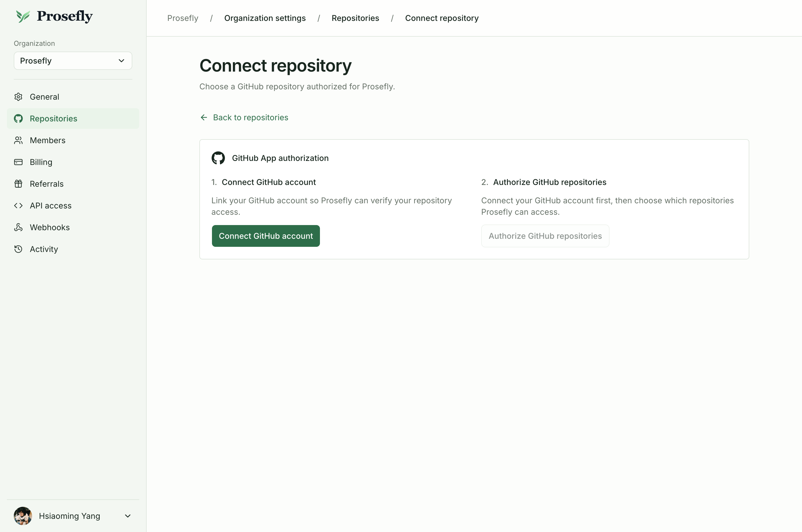Click step heading Authorize GitHub repositories
Image resolution: width=802 pixels, height=532 pixels.
click(x=549, y=182)
